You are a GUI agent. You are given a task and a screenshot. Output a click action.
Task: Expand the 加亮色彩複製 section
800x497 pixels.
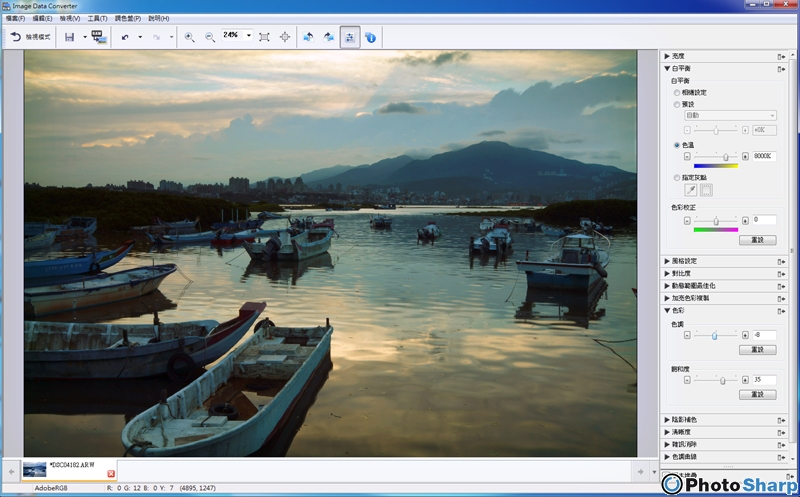point(666,298)
